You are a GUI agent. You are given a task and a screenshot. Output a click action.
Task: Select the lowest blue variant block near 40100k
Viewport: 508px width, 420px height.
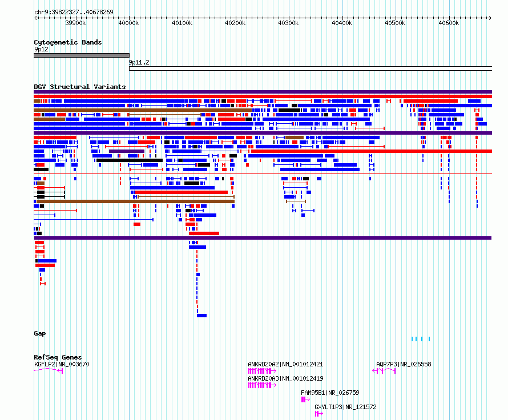pyautogui.click(x=202, y=316)
